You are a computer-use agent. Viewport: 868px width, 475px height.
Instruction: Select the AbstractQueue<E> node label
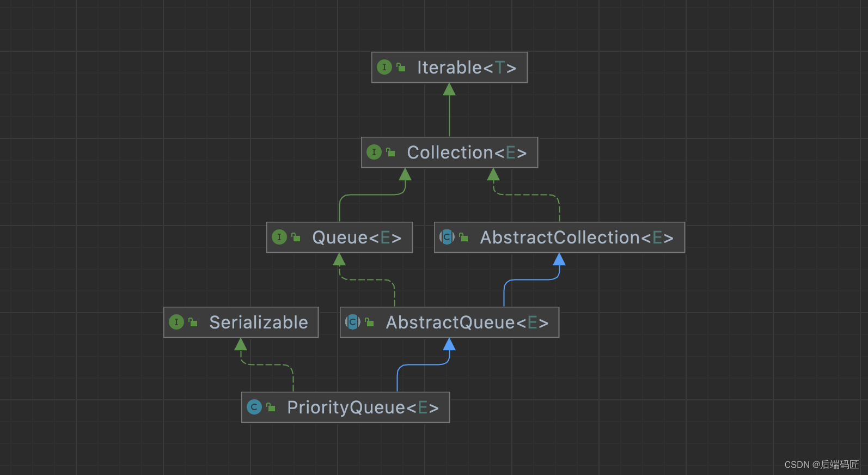pyautogui.click(x=467, y=322)
